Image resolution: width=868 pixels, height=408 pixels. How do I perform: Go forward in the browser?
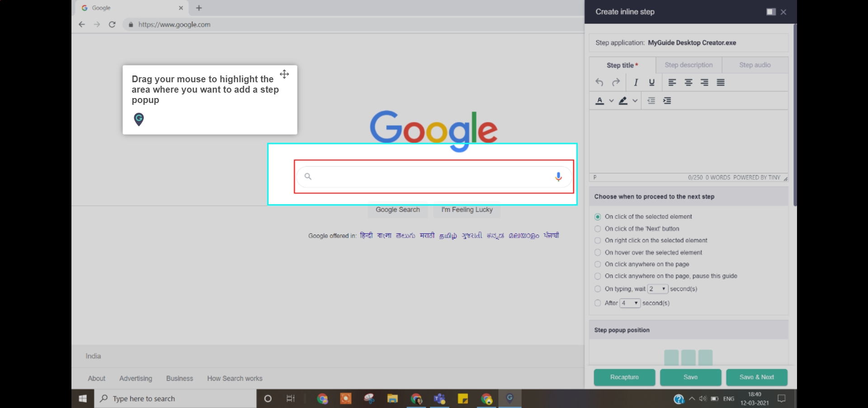pyautogui.click(x=97, y=24)
